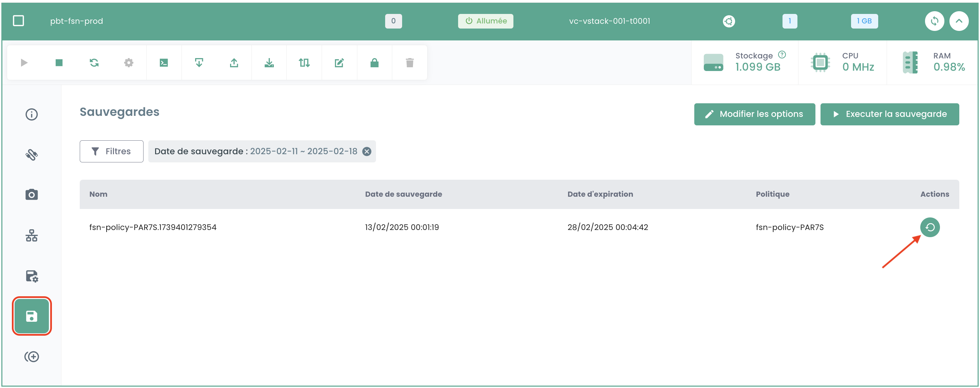Click Executer la sauvegarde button

889,114
